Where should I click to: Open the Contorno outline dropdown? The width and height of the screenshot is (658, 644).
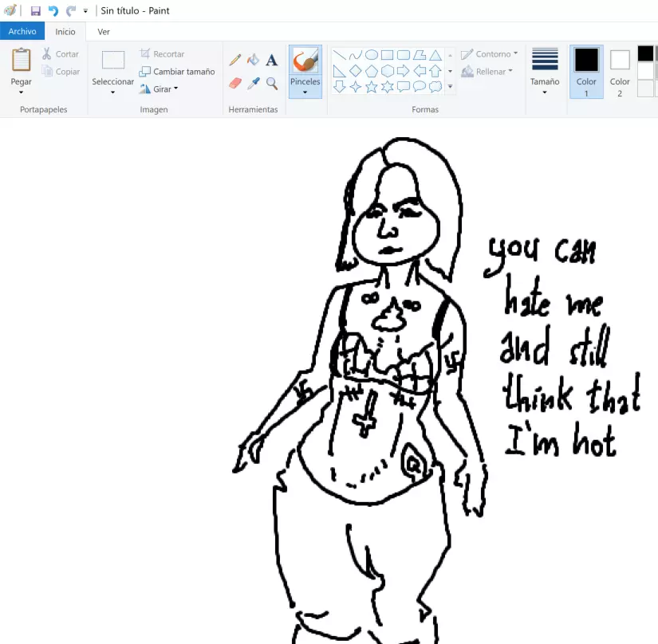(x=489, y=54)
